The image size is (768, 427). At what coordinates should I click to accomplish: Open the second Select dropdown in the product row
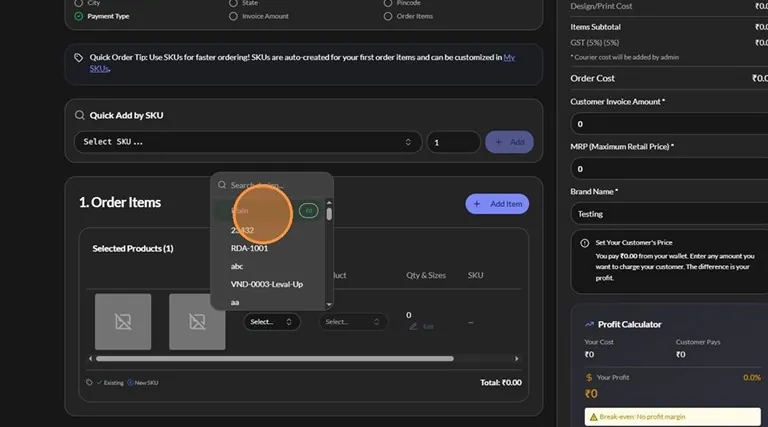click(353, 322)
